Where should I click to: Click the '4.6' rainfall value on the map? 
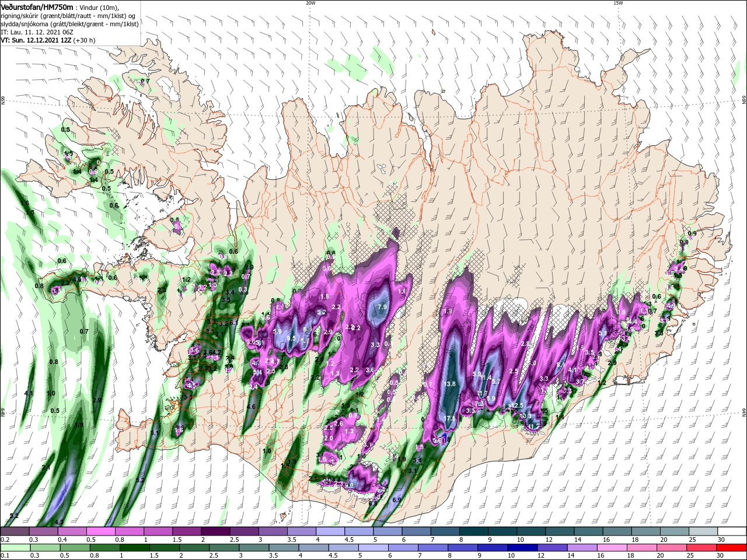pos(251,407)
